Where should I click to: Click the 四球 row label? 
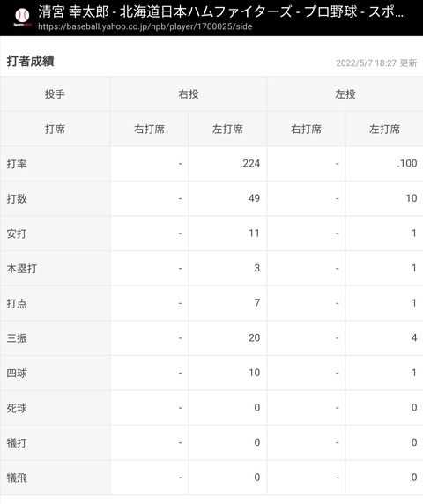pyautogui.click(x=17, y=374)
